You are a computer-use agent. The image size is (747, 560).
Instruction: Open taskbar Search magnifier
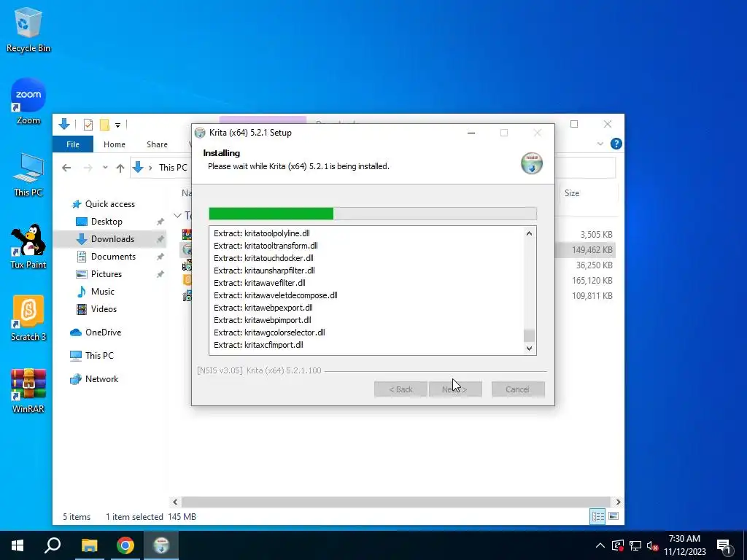(x=53, y=545)
